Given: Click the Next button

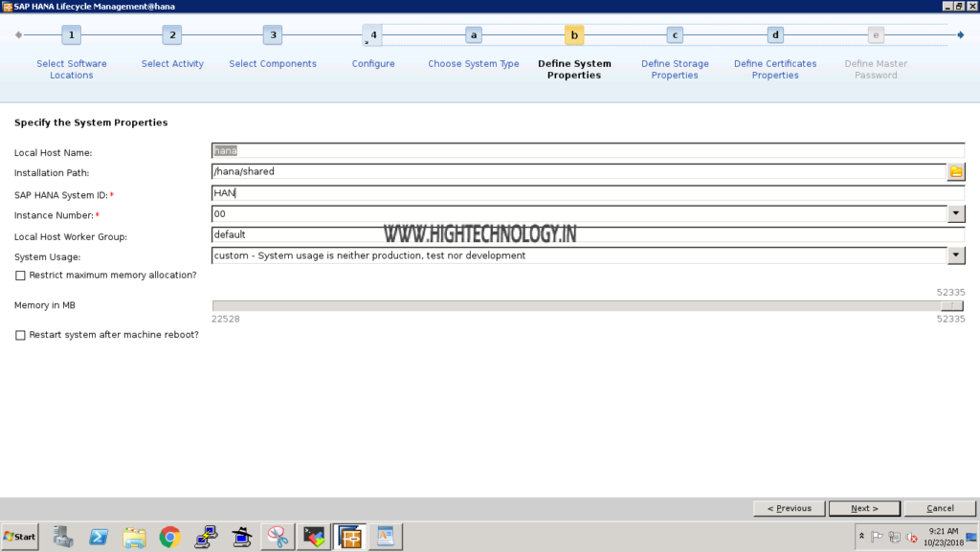Looking at the screenshot, I should pyautogui.click(x=864, y=508).
